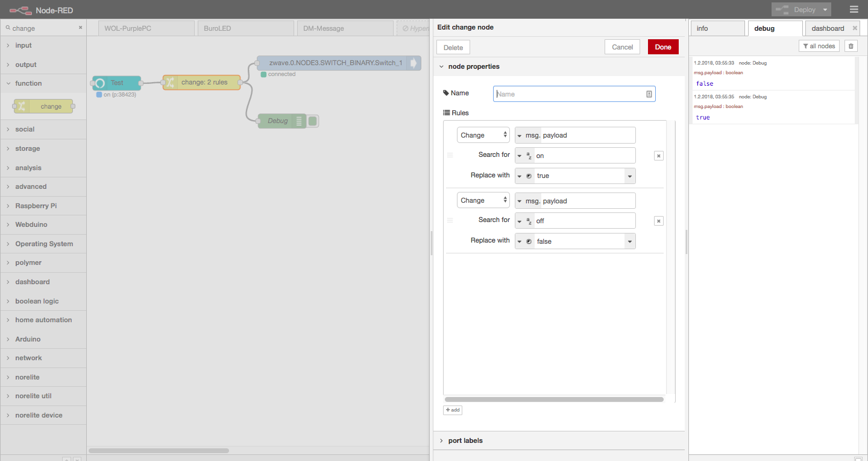Open the 'true' boolean value dropdown

[x=630, y=176]
